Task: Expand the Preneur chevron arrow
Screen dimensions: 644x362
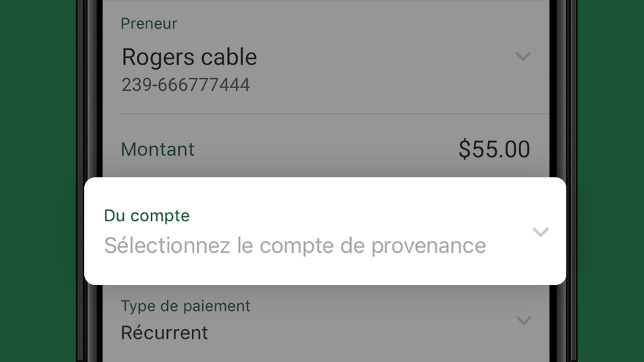Action: coord(523,56)
